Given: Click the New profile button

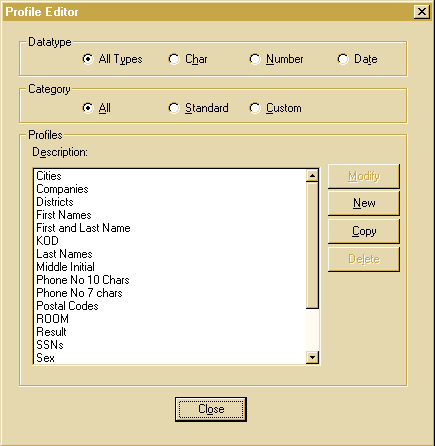Looking at the screenshot, I should 364,203.
